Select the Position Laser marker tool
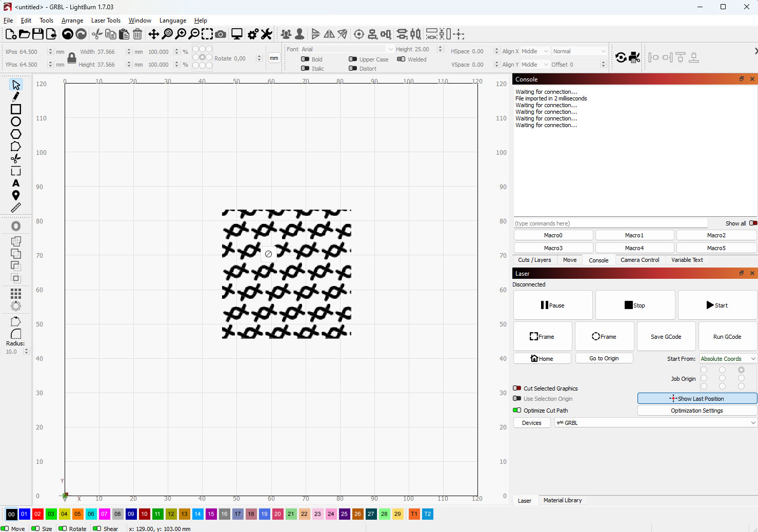This screenshot has width=758, height=532. tap(16, 195)
